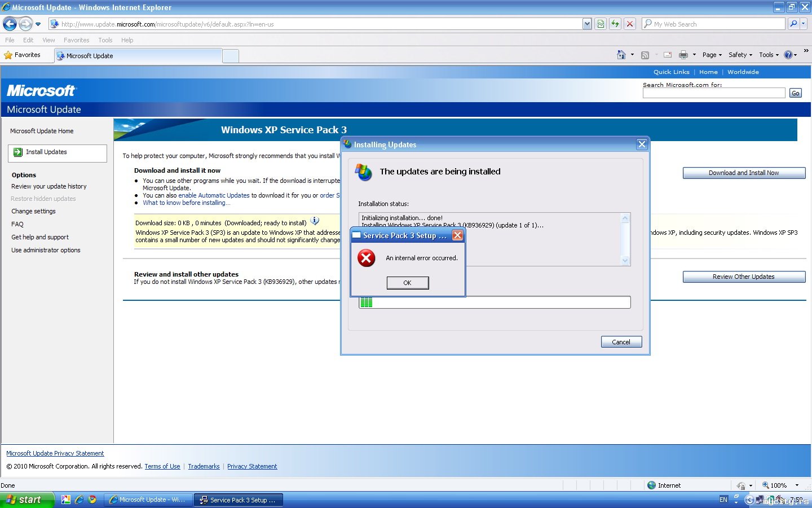Launch Chrome from the quick launch bar
The width and height of the screenshot is (812, 508).
[92, 500]
